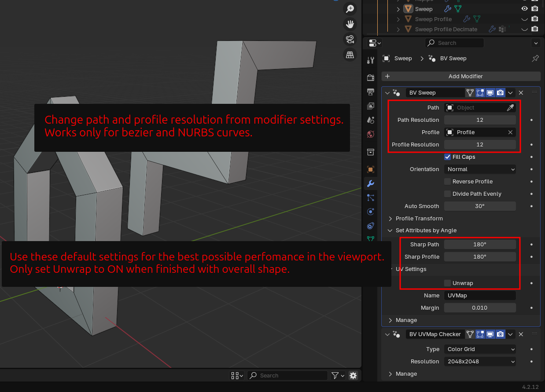Click the Sharp Profile angle field
Image resolution: width=545 pixels, height=392 pixels.
[480, 257]
